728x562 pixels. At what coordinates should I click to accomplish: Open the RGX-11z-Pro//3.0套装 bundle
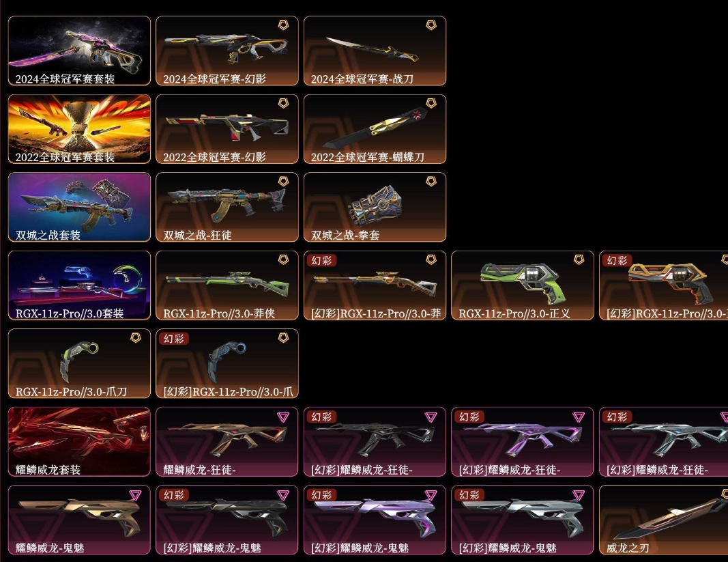pyautogui.click(x=79, y=285)
